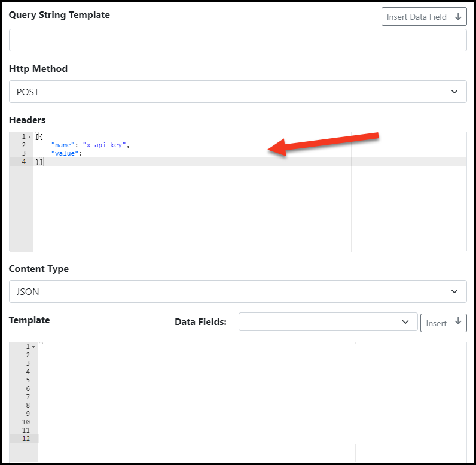Click the Insert Data Field button

coord(424,17)
